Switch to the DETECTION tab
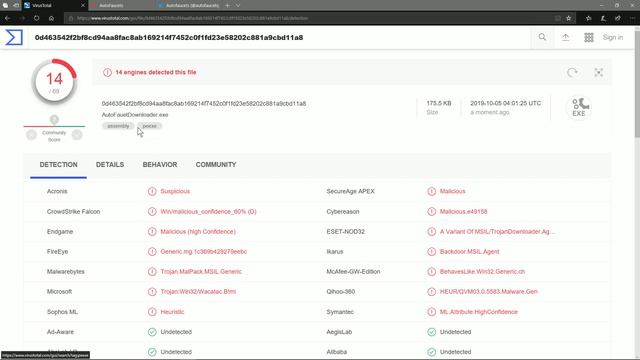 click(x=58, y=164)
